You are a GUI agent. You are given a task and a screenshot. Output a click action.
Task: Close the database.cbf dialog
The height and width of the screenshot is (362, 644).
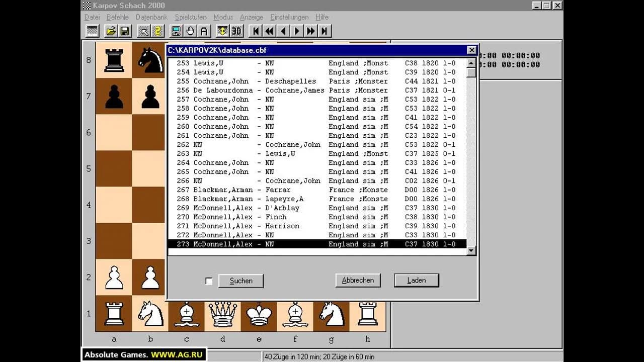[471, 50]
